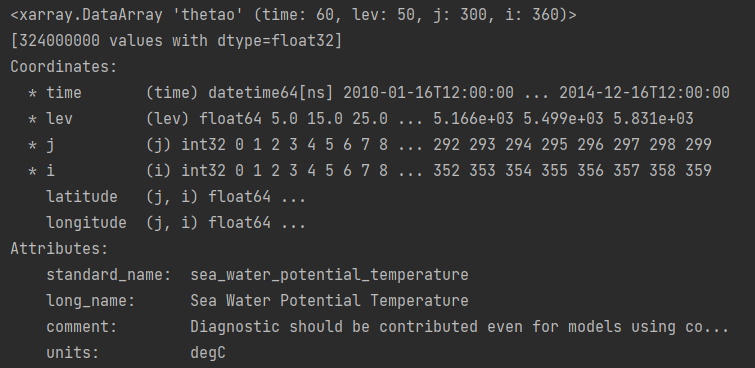Click the long_name attribute label

(91, 301)
